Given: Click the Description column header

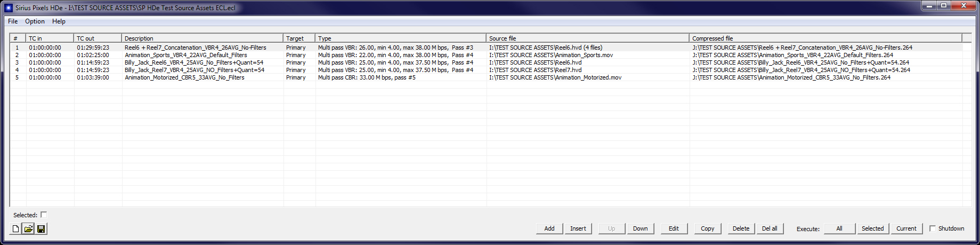Looking at the screenshot, I should click(x=203, y=38).
